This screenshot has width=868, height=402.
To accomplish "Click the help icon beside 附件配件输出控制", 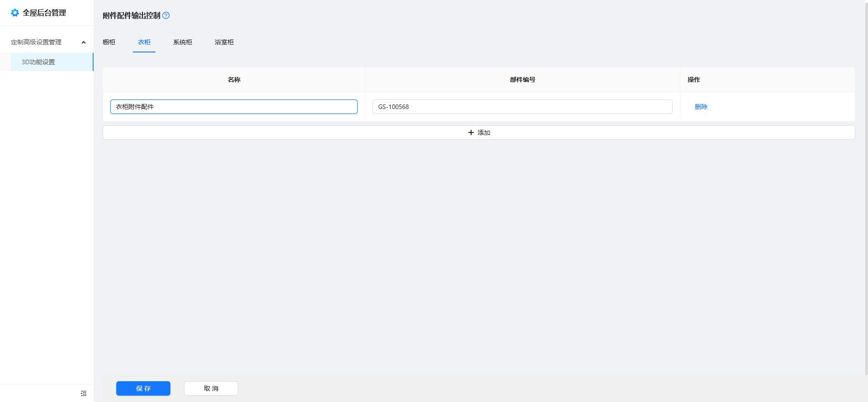I will click(x=166, y=15).
